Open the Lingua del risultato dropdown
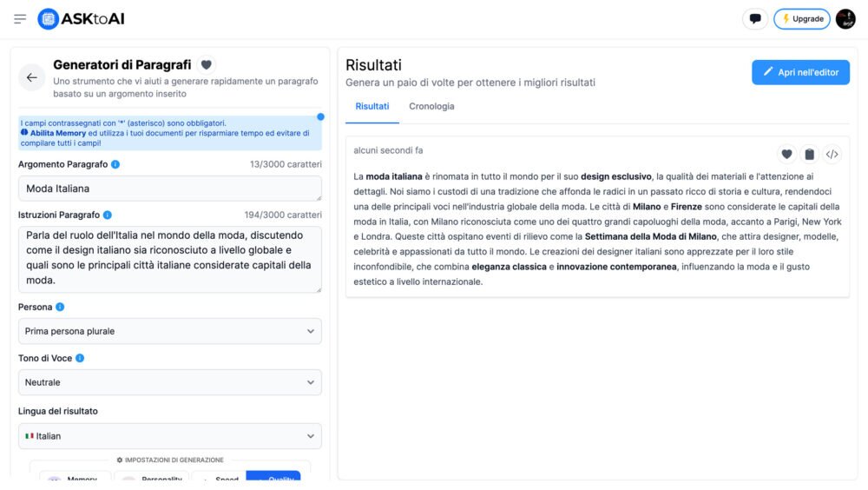 169,436
